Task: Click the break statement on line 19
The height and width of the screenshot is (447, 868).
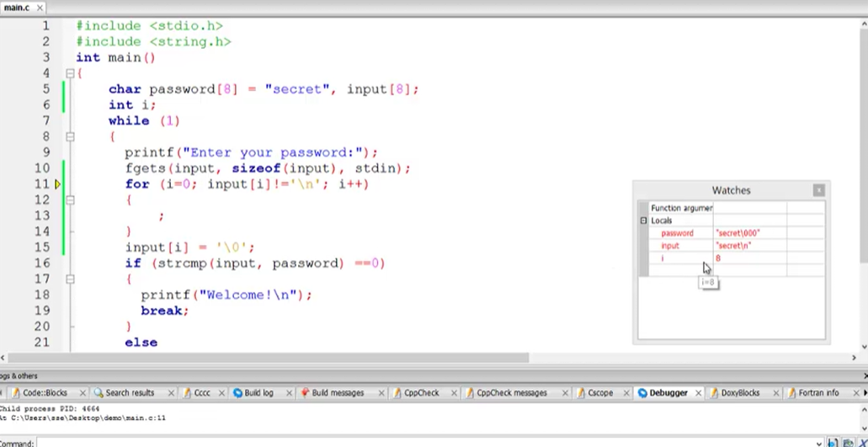Action: (x=164, y=311)
